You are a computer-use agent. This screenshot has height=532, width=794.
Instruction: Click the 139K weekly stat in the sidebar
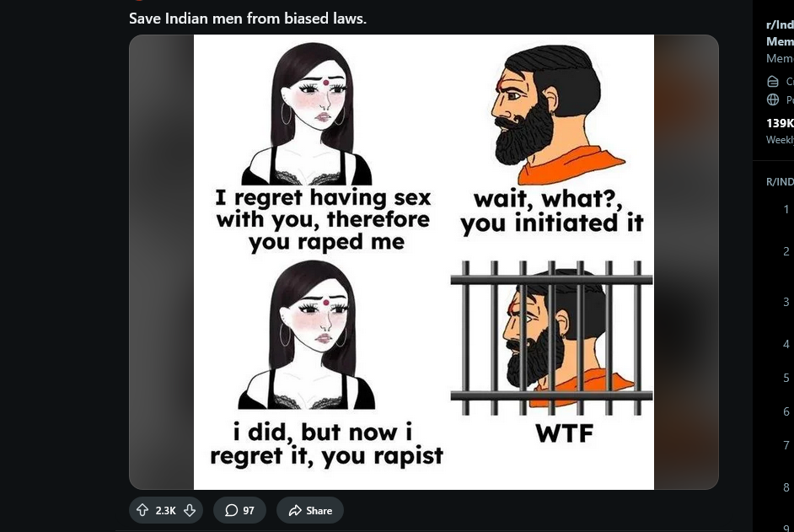(780, 123)
